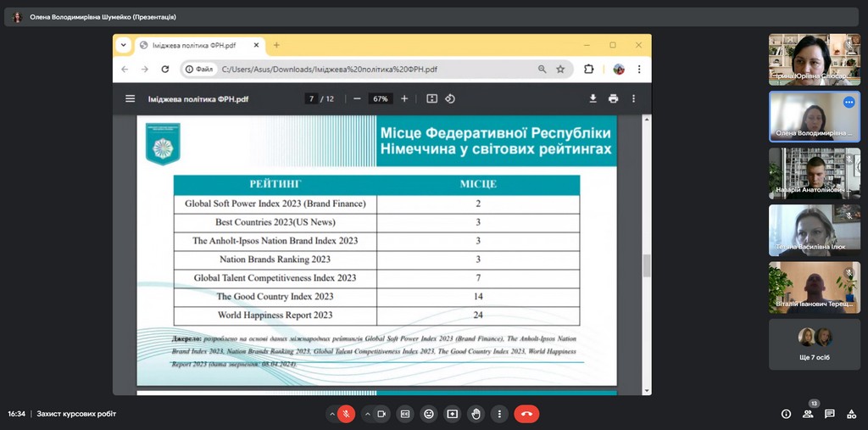
Task: Open the meeting activities icon
Action: pos(851,414)
